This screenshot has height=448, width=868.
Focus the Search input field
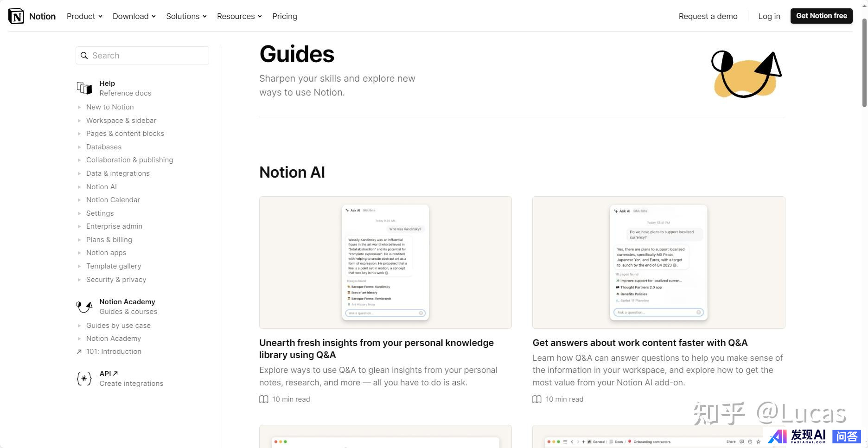142,56
